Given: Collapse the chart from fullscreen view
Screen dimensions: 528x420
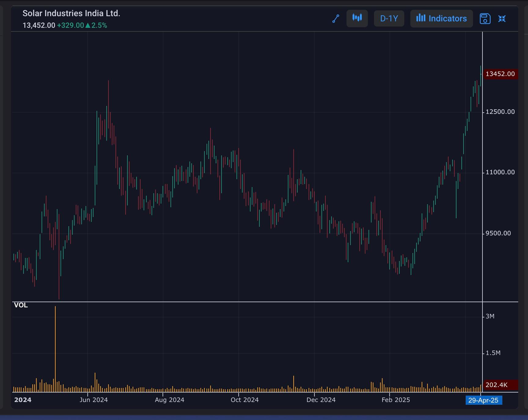Looking at the screenshot, I should point(502,19).
